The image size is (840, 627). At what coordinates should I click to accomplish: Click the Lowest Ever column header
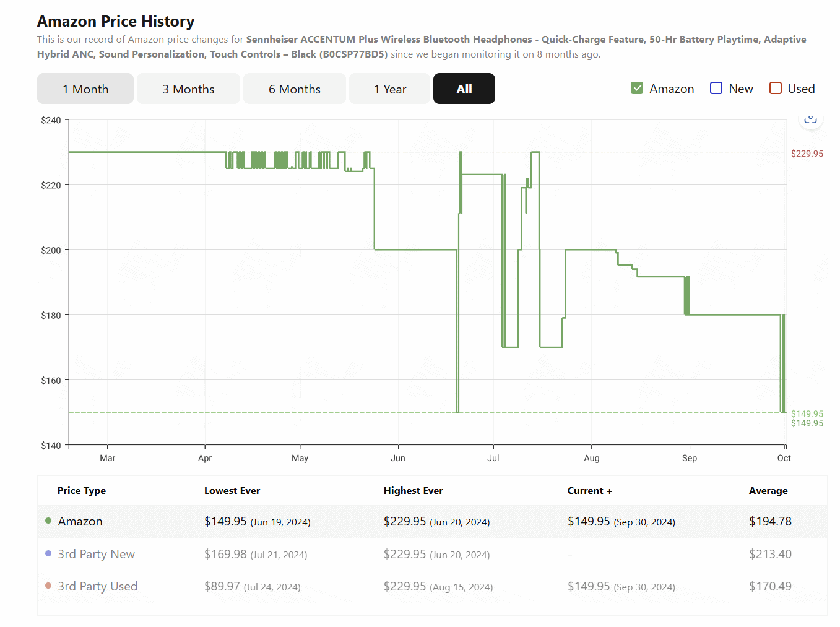tap(232, 490)
